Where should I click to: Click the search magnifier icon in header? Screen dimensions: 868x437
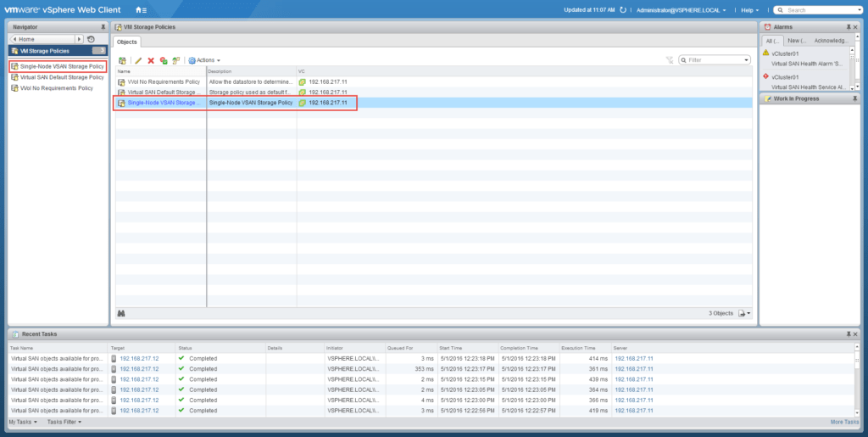780,10
